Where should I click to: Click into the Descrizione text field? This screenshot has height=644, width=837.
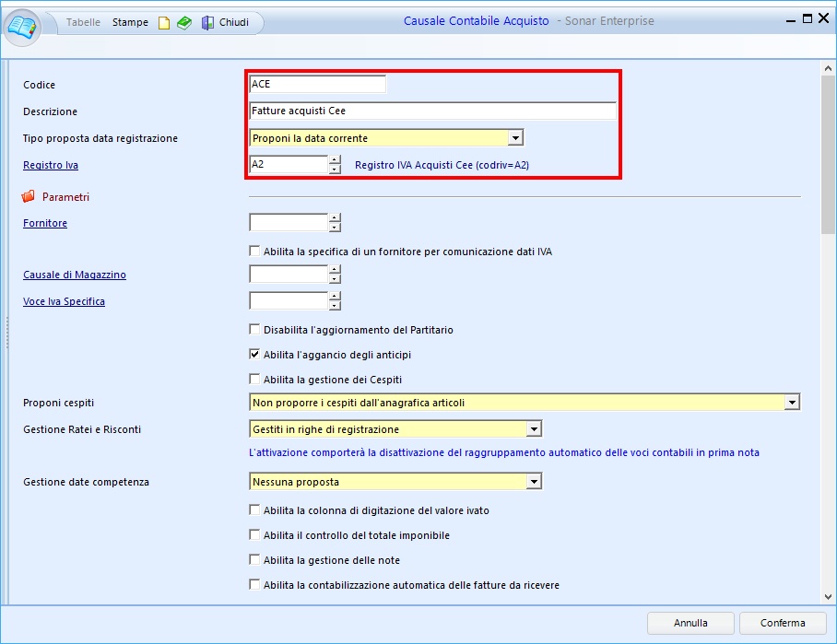coord(432,111)
